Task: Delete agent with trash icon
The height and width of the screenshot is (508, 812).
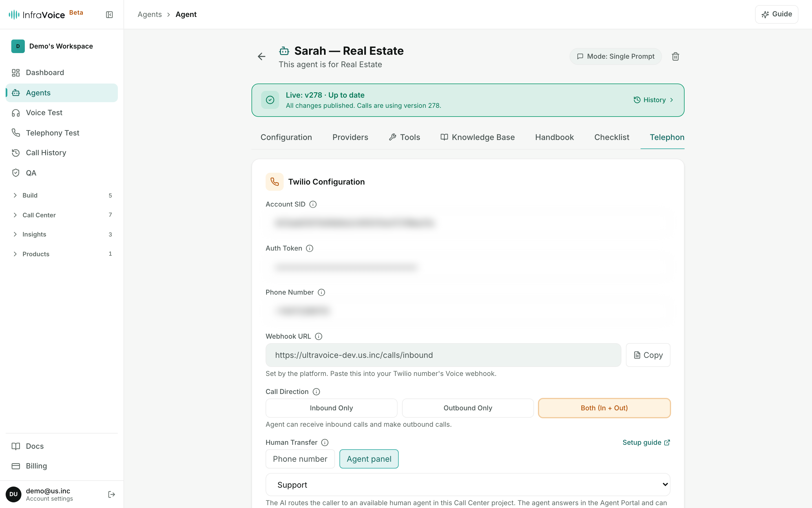Action: 676,56
